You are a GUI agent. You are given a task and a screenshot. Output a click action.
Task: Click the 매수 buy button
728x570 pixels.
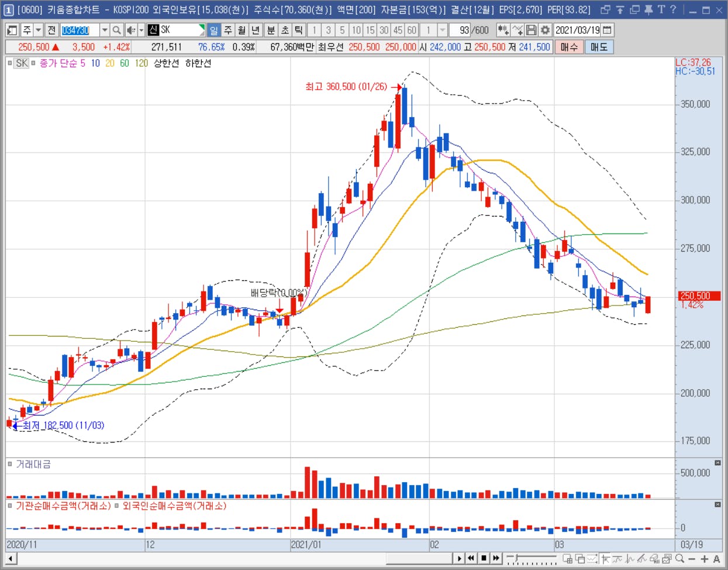point(569,47)
